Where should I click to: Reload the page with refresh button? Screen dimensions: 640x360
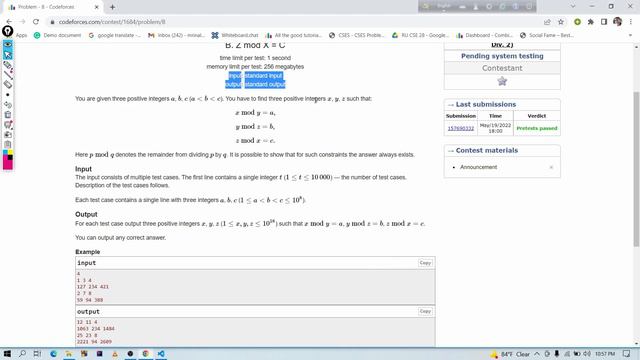coord(36,22)
